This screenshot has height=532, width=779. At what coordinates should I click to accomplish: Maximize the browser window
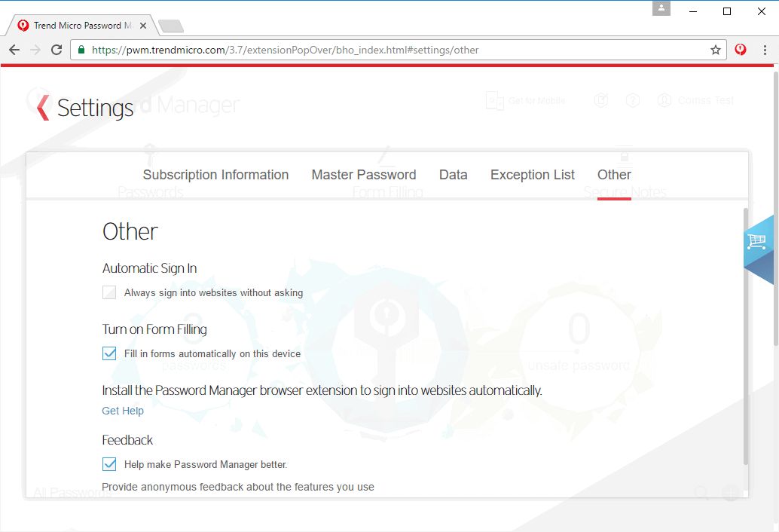[x=727, y=11]
